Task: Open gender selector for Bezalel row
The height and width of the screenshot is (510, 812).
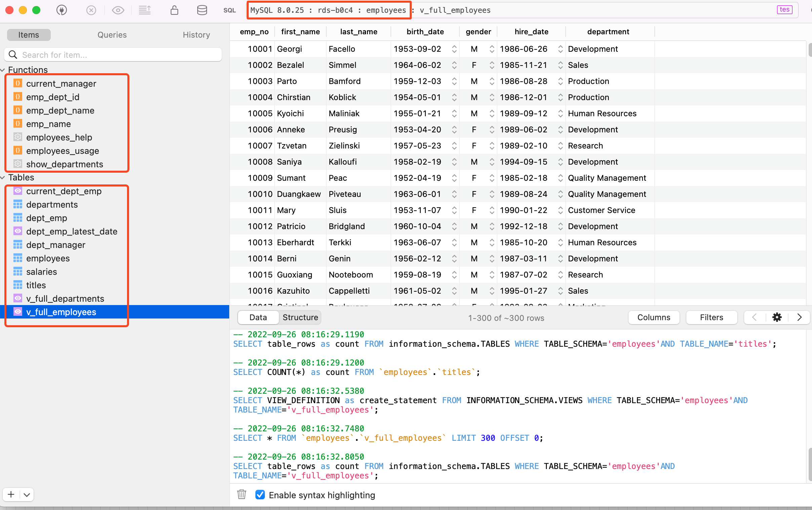Action: [492, 65]
